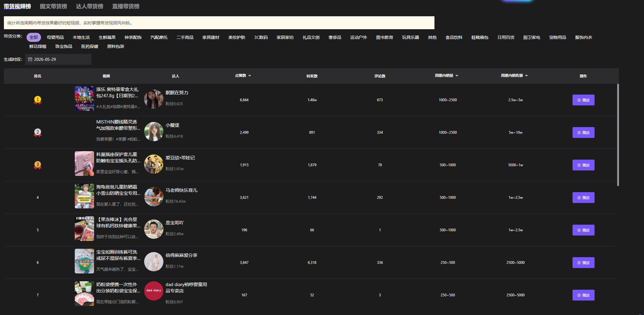View 眠眠在努力 creator avatar

[154, 99]
